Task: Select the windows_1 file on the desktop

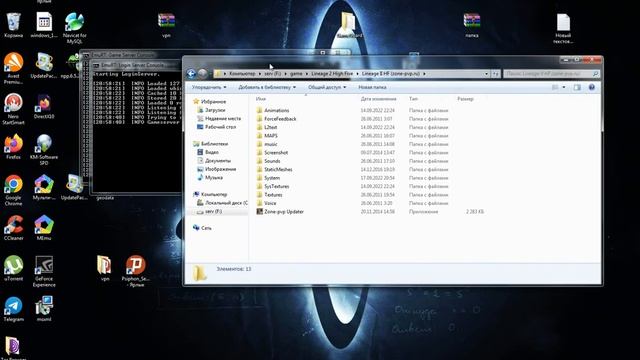Action: (x=44, y=25)
